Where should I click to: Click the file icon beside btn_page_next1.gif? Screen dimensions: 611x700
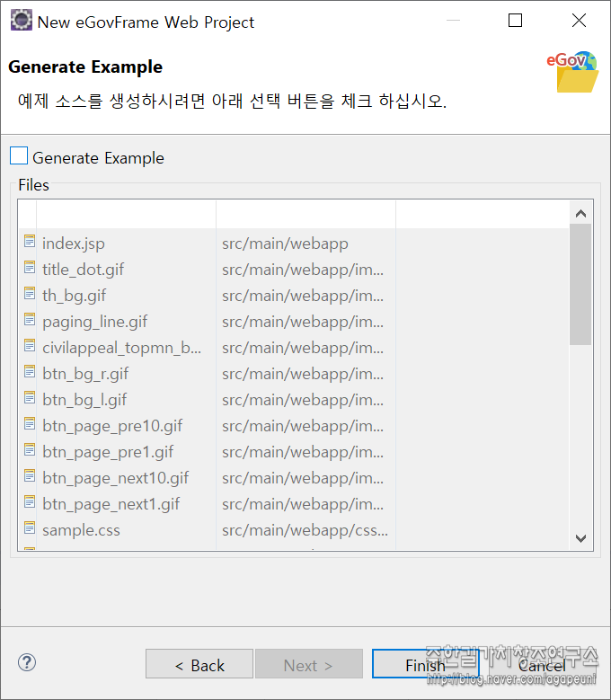(30, 501)
